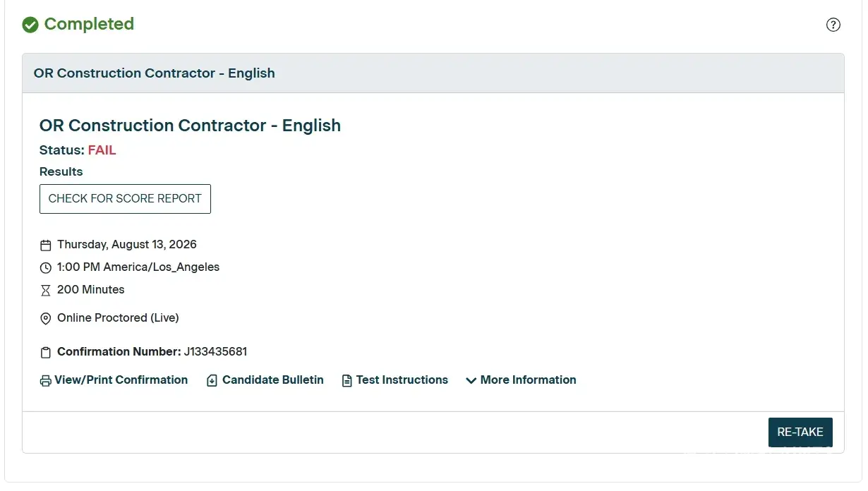The image size is (868, 491).
Task: Click the hourglass icon beside 200 Minutes
Action: (45, 291)
